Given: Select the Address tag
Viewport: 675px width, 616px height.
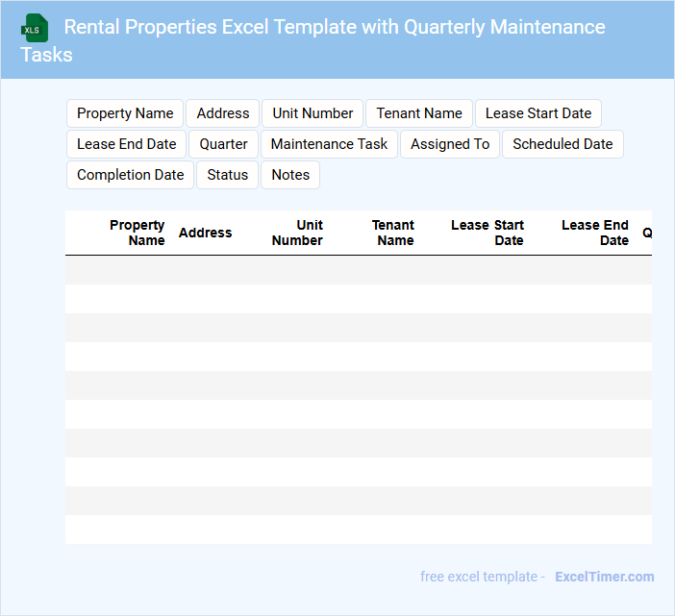Looking at the screenshot, I should 223,113.
